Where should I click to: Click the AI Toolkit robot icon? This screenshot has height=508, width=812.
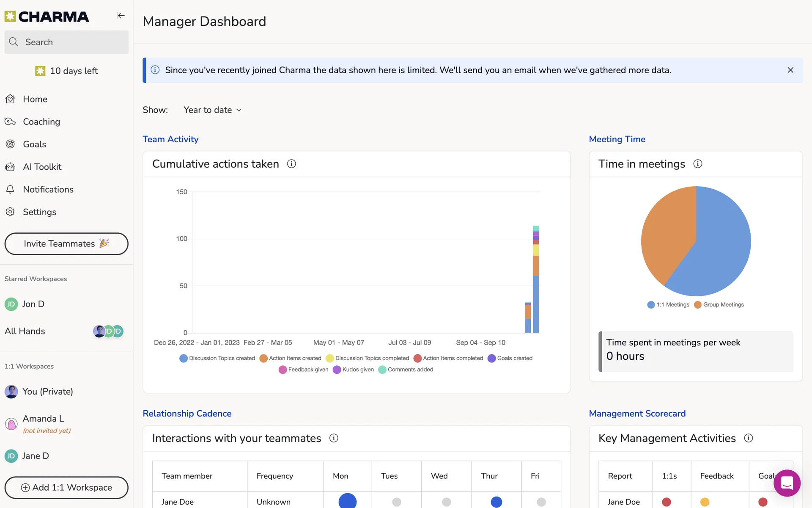pos(10,167)
